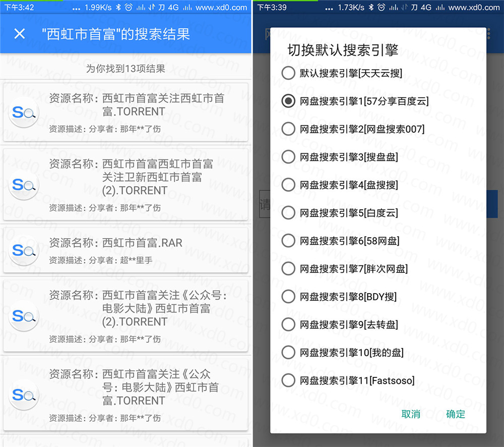Select 网盘搜索引擎6[58网盘] radio

341,241
